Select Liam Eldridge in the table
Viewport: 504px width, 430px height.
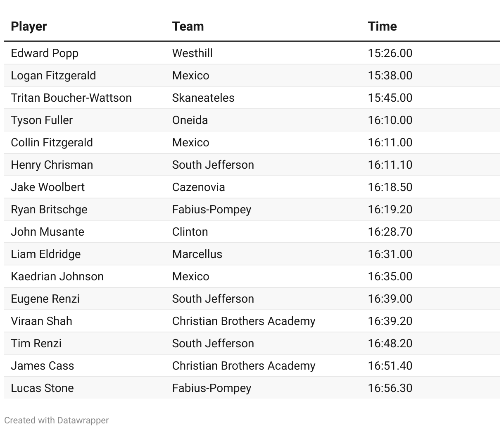pos(46,254)
